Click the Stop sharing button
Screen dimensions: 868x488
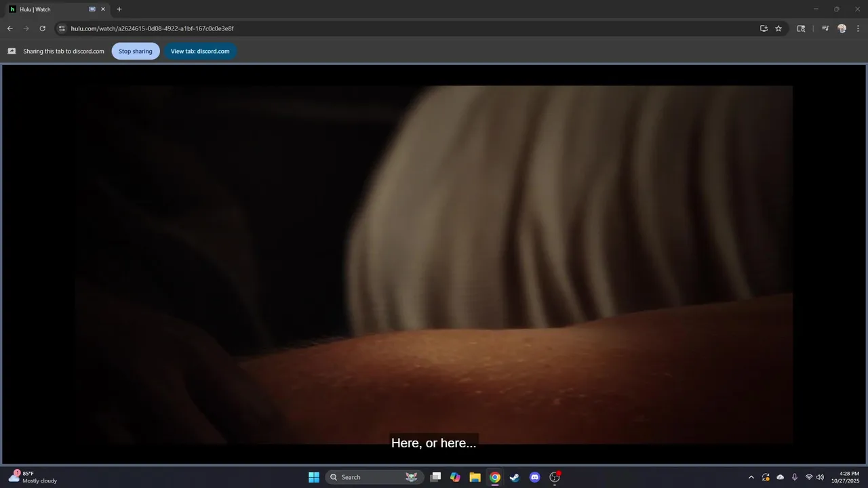136,51
